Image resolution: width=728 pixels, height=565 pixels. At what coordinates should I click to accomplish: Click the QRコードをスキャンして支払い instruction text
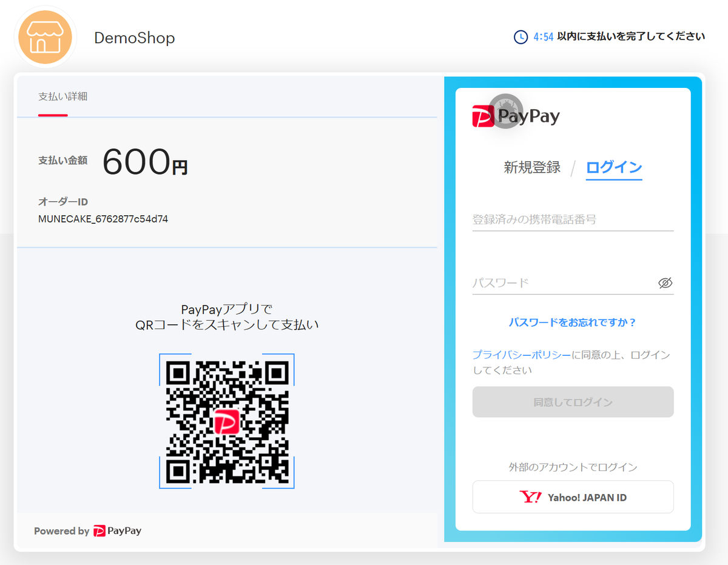click(x=227, y=325)
